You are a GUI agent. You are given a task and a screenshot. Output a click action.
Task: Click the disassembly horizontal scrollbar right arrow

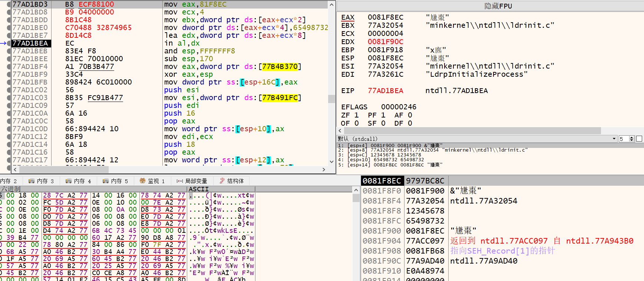pos(324,169)
